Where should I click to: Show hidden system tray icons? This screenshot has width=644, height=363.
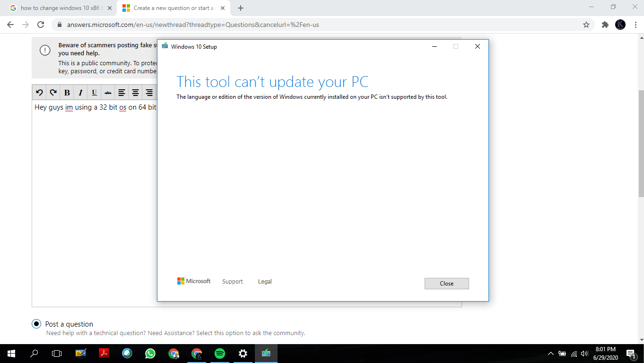click(550, 354)
